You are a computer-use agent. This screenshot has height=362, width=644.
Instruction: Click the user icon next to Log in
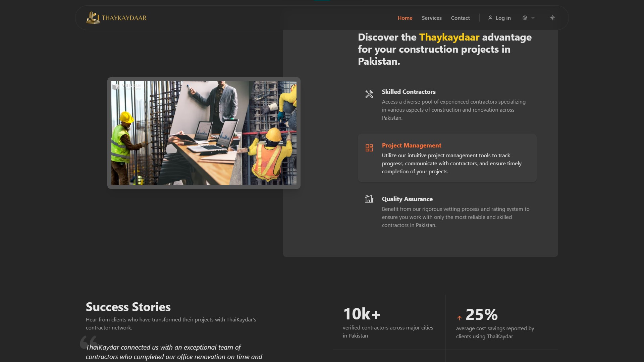click(x=491, y=18)
